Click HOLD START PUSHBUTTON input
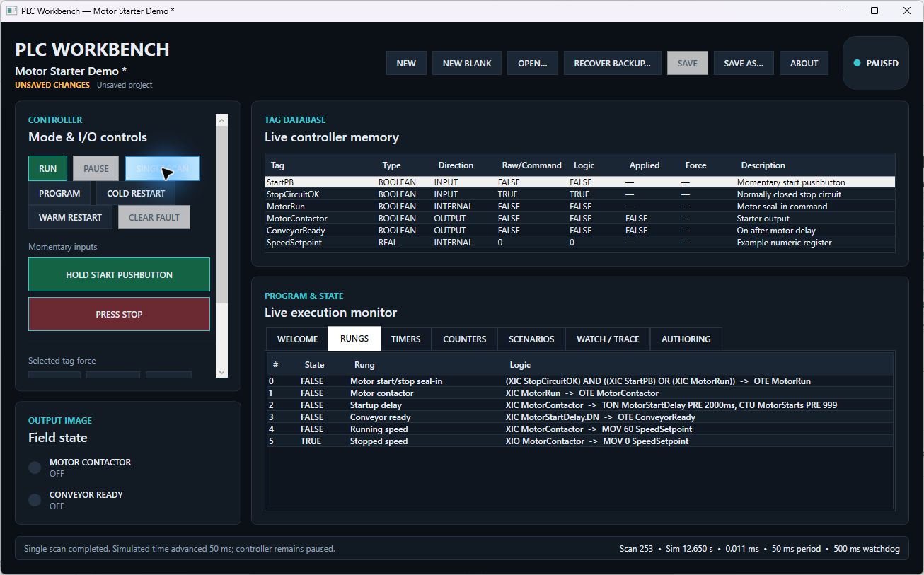Screen dimensions: 924x575 tap(119, 274)
